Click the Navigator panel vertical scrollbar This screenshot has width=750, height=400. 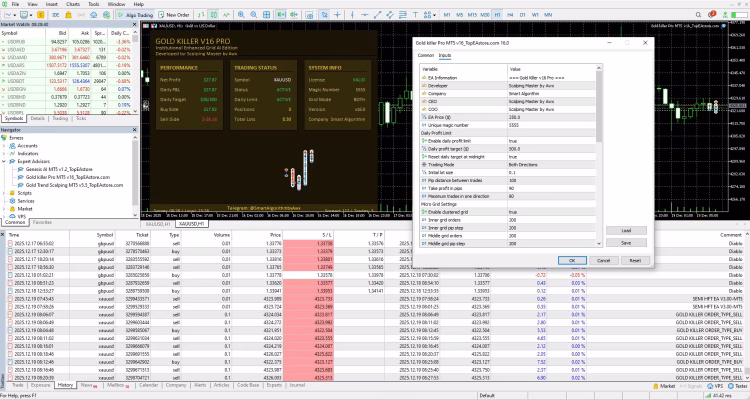[135, 176]
